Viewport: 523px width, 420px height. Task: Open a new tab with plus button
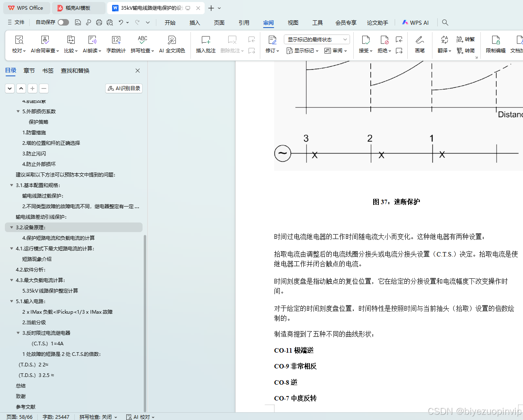point(211,8)
